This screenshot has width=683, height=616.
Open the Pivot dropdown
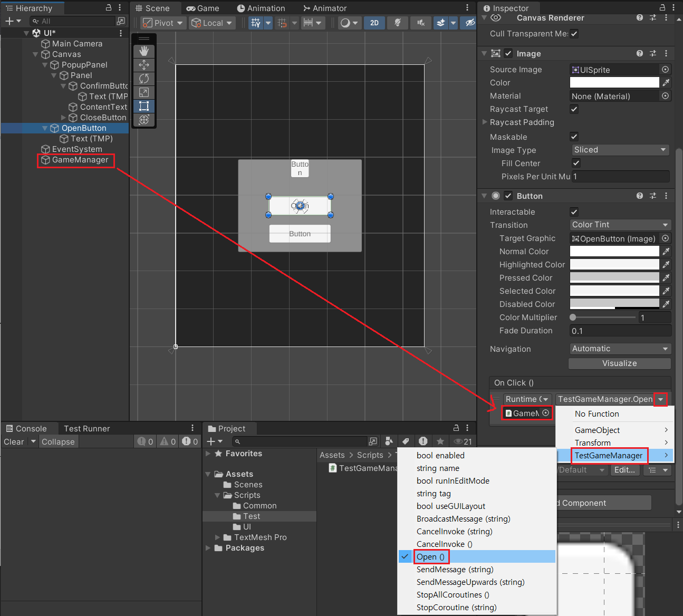tap(163, 23)
